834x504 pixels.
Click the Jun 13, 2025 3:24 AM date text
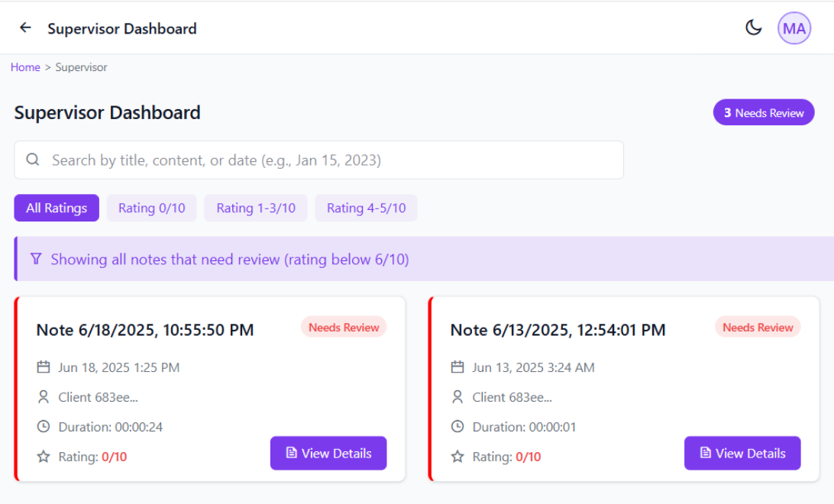tap(533, 367)
